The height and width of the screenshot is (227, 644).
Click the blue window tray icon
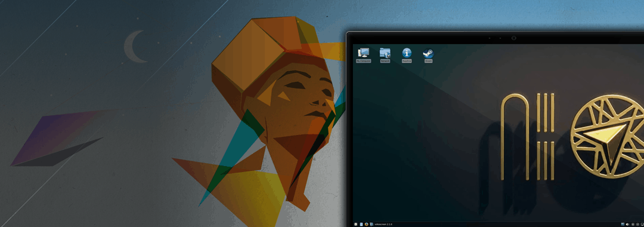point(623,224)
